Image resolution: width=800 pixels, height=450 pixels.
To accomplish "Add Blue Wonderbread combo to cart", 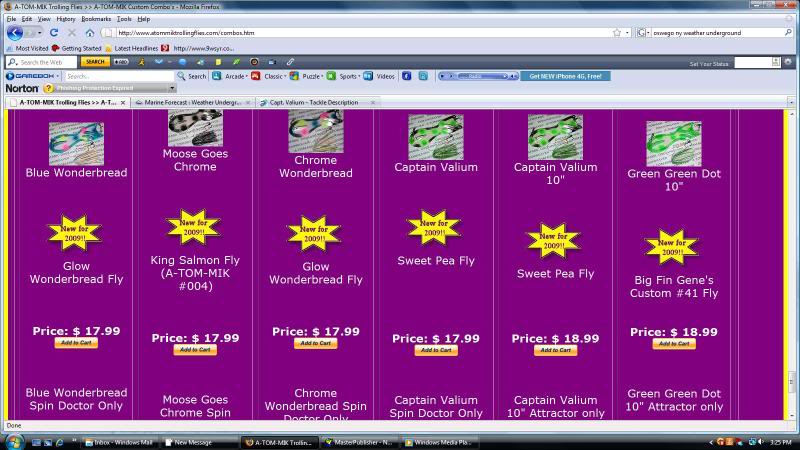I will pyautogui.click(x=76, y=343).
